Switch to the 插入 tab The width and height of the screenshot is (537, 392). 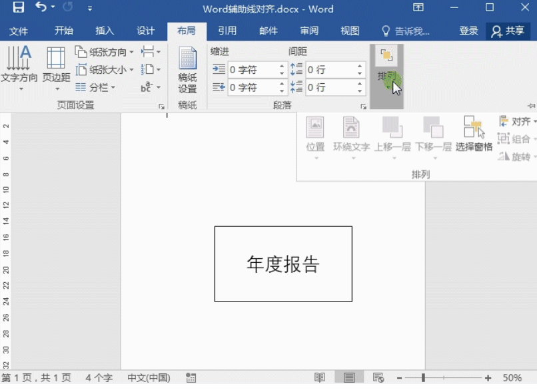click(x=105, y=31)
